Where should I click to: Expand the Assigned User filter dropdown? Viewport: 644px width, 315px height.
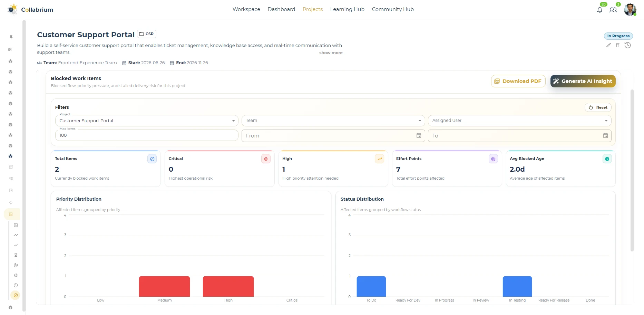click(x=519, y=121)
